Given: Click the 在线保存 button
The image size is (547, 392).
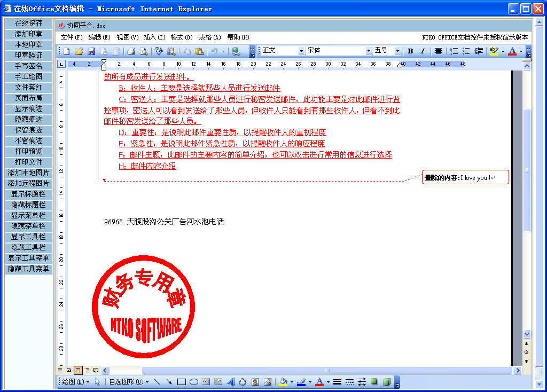Looking at the screenshot, I should pyautogui.click(x=29, y=23).
